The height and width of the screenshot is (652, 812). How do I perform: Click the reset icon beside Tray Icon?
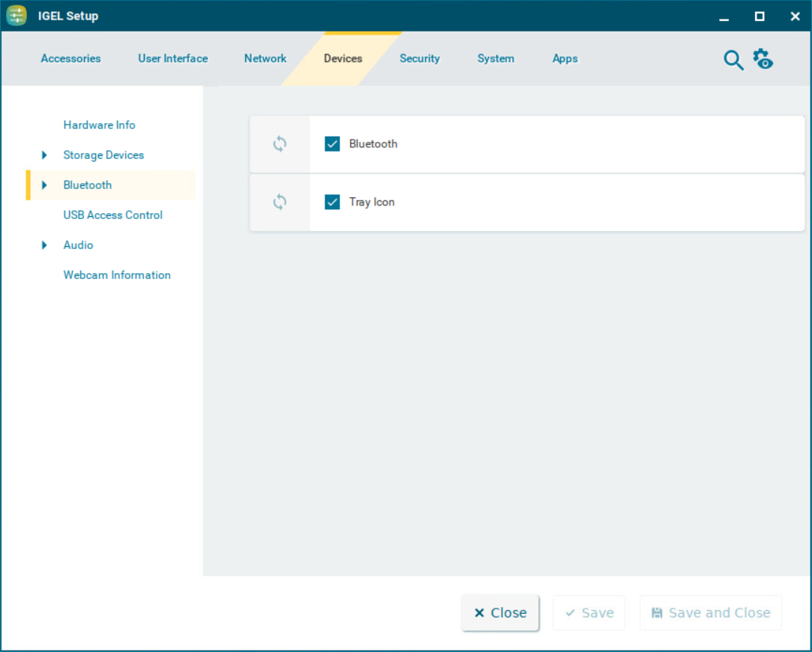tap(280, 203)
